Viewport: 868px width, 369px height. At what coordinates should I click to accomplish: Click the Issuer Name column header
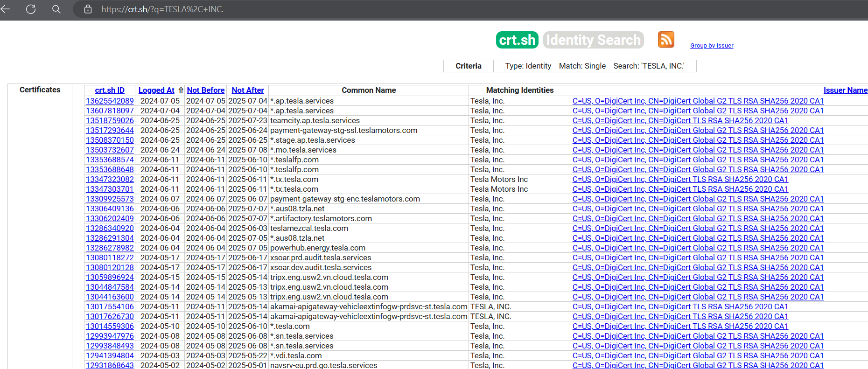845,91
